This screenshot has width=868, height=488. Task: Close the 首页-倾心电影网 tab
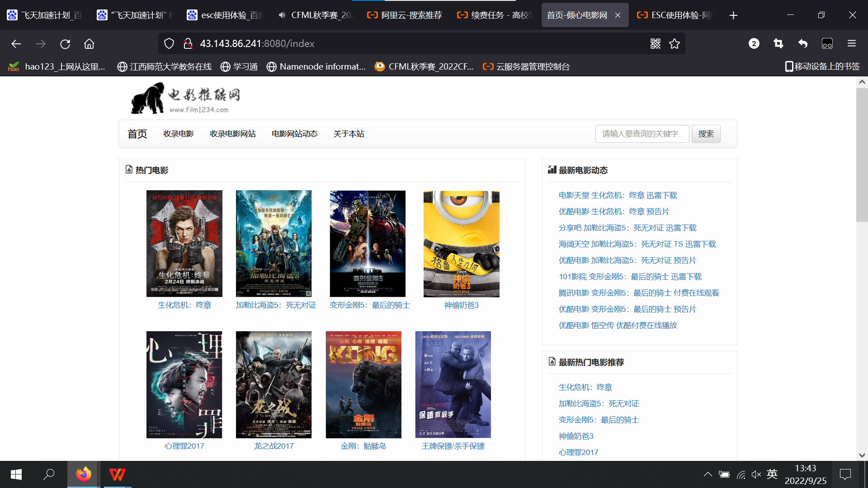(618, 15)
